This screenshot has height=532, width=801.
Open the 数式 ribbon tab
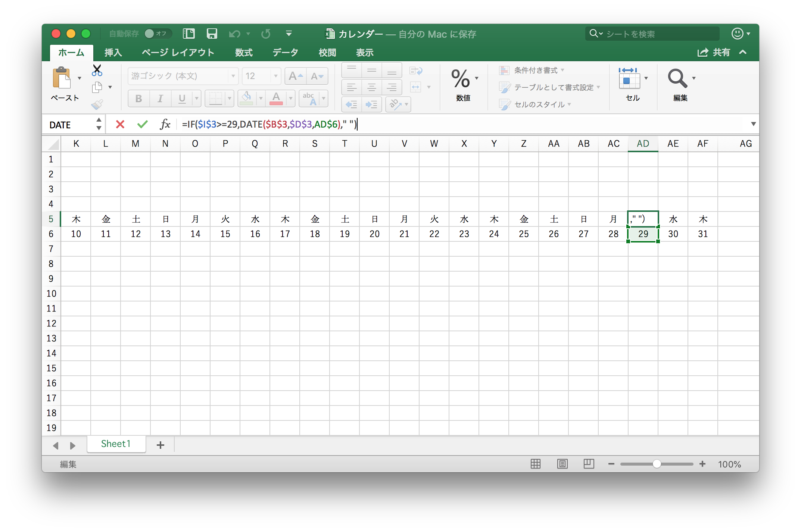click(x=244, y=53)
